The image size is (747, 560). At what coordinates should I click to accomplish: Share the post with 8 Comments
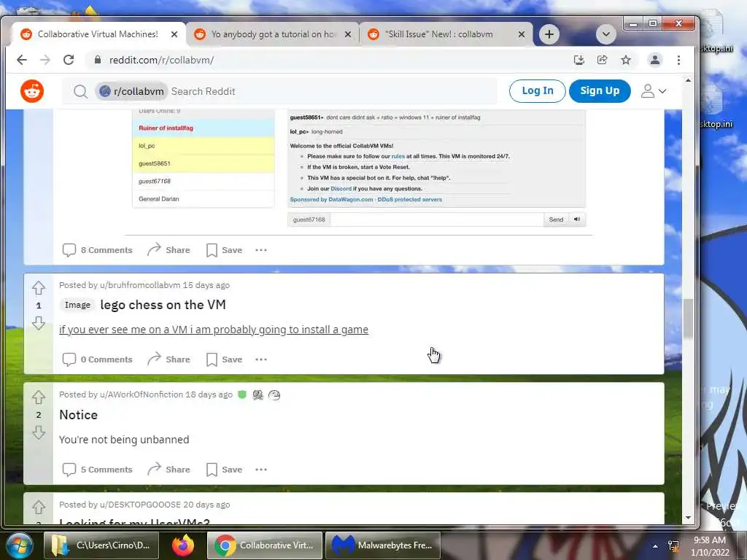point(169,250)
